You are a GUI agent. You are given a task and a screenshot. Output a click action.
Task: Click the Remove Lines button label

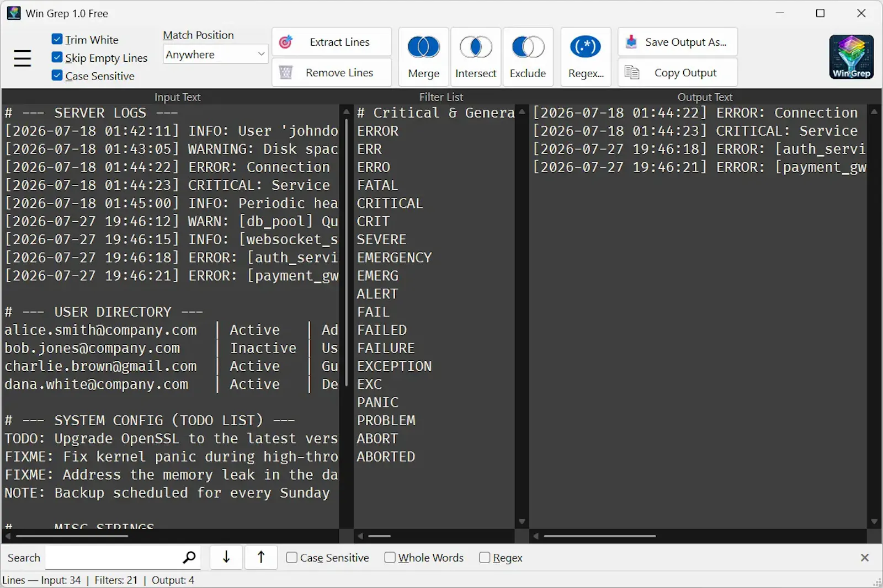pyautogui.click(x=339, y=72)
